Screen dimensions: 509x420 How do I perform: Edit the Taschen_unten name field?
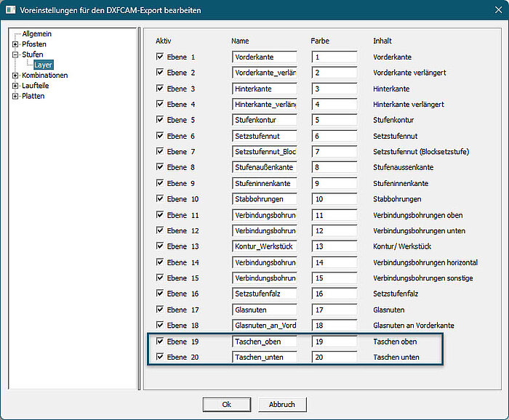tap(265, 358)
